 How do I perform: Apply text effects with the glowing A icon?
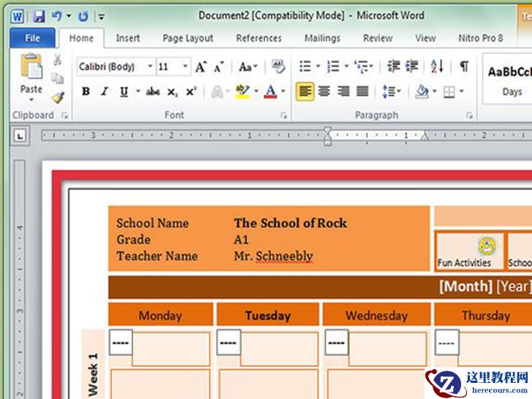[x=217, y=91]
